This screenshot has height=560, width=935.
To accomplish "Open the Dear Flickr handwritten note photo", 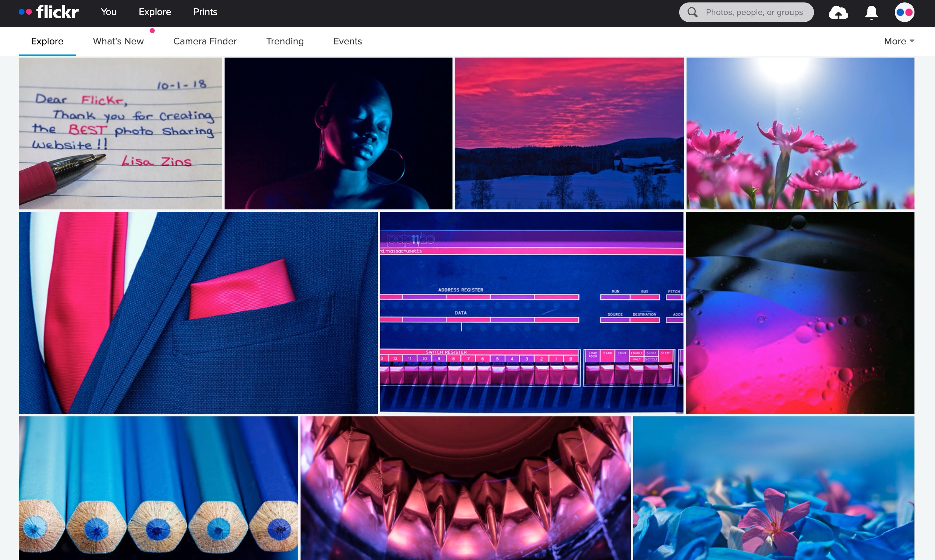I will (120, 133).
